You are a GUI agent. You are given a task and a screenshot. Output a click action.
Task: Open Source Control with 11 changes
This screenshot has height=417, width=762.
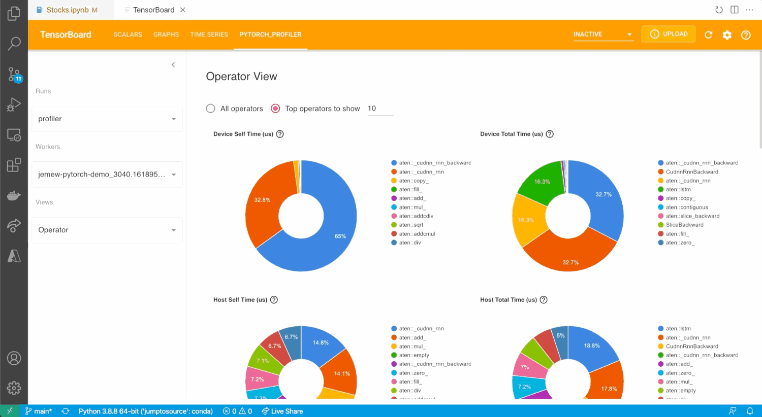click(14, 74)
